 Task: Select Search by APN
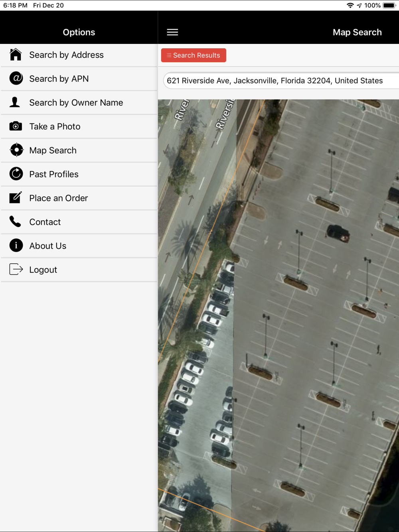pos(79,79)
